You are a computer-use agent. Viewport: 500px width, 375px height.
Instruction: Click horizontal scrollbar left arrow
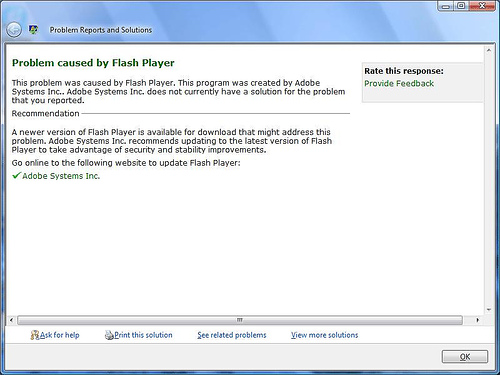[11, 320]
